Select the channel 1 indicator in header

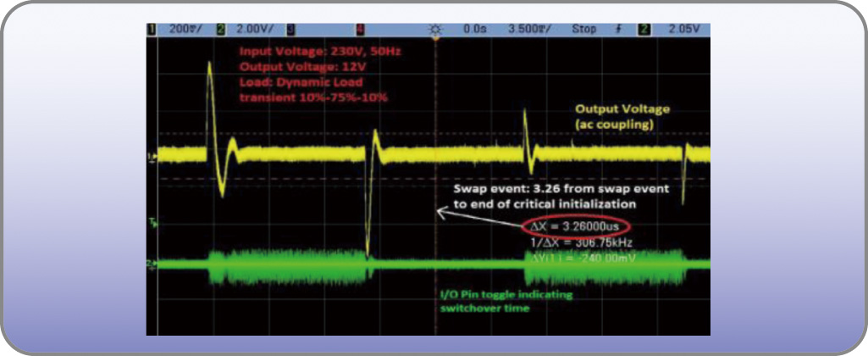tap(152, 29)
